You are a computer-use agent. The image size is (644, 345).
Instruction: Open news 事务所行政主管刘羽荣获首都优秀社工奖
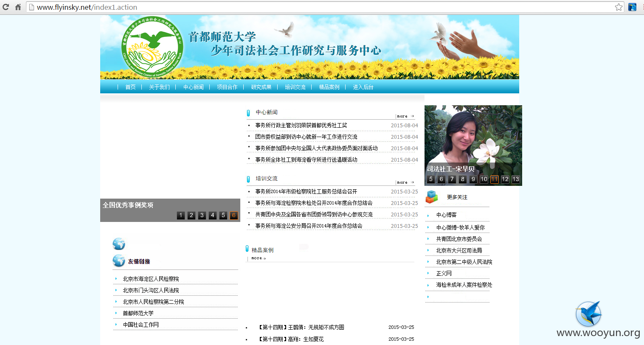301,125
